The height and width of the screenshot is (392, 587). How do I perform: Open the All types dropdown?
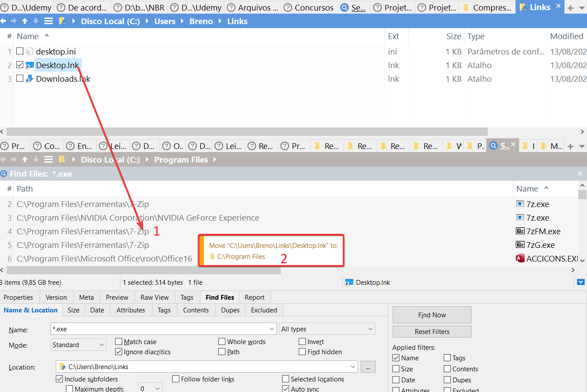click(x=327, y=329)
